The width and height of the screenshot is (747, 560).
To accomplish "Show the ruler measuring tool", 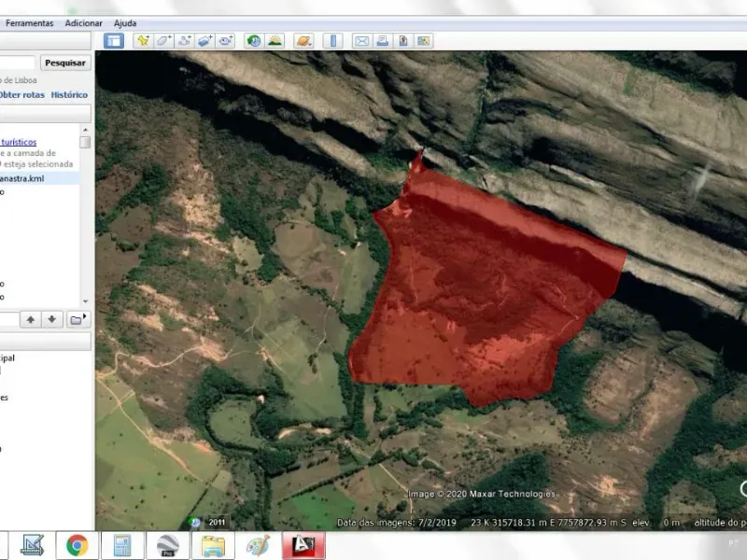I will click(332, 41).
